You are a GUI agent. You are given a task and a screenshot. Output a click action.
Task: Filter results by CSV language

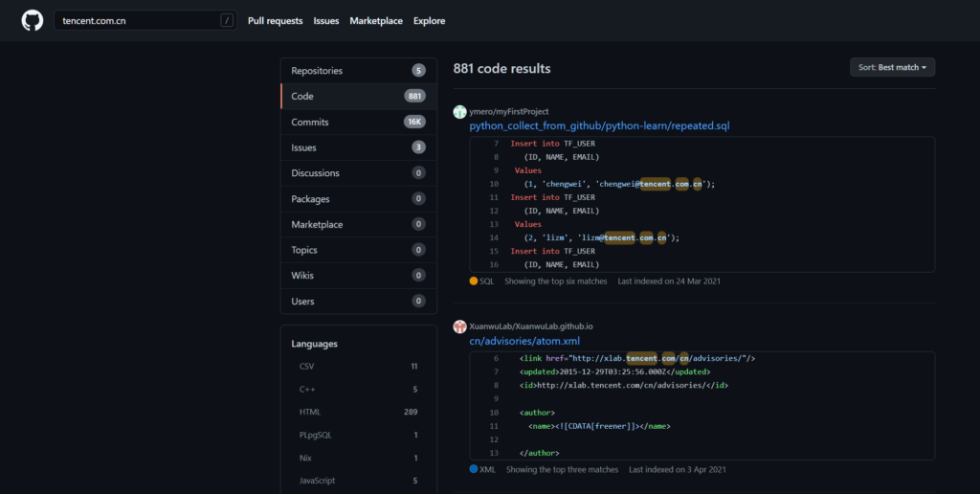[359, 367]
